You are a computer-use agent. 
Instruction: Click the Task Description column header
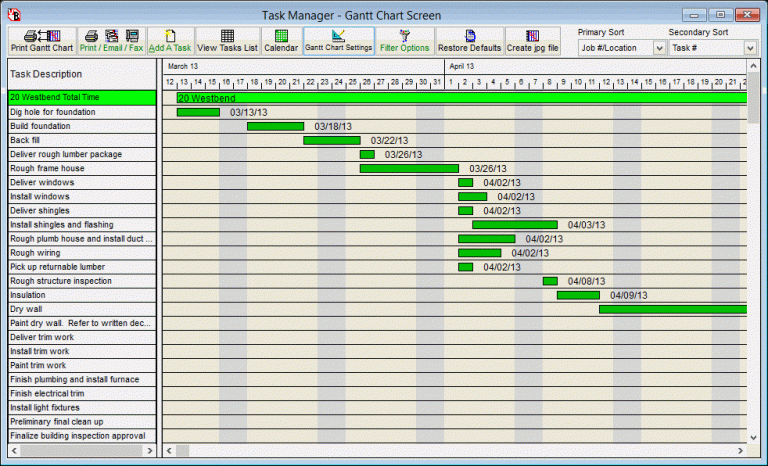(x=82, y=74)
